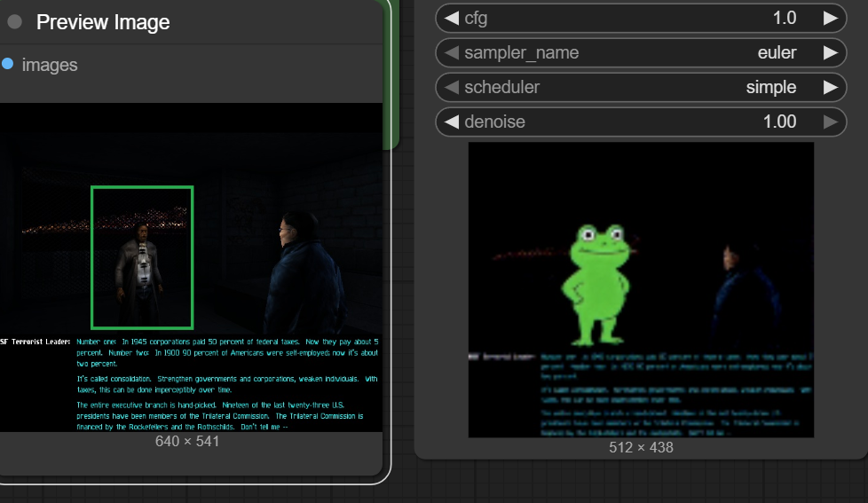868x503 pixels.
Task: Open the 640 × 541 preview image
Action: (x=191, y=267)
